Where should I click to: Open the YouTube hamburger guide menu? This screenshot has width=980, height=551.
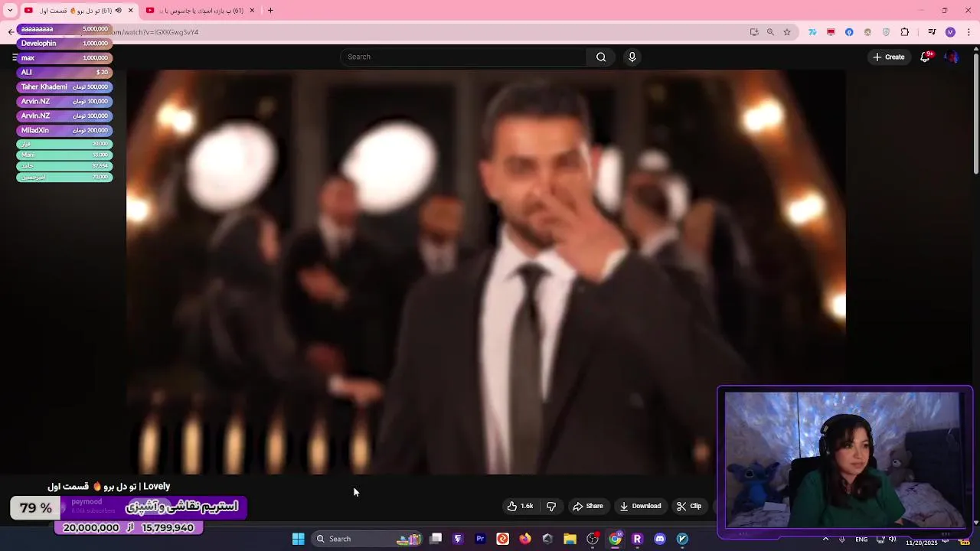pos(15,57)
